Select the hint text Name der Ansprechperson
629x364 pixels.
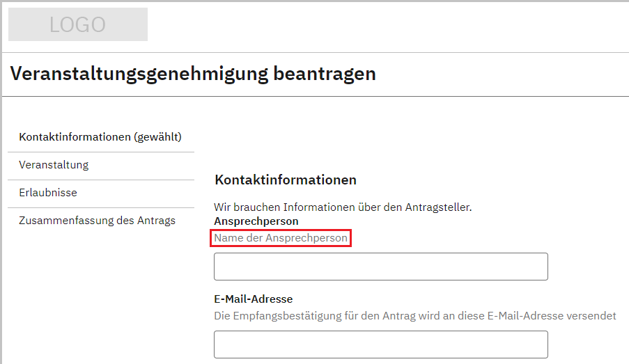pos(281,238)
